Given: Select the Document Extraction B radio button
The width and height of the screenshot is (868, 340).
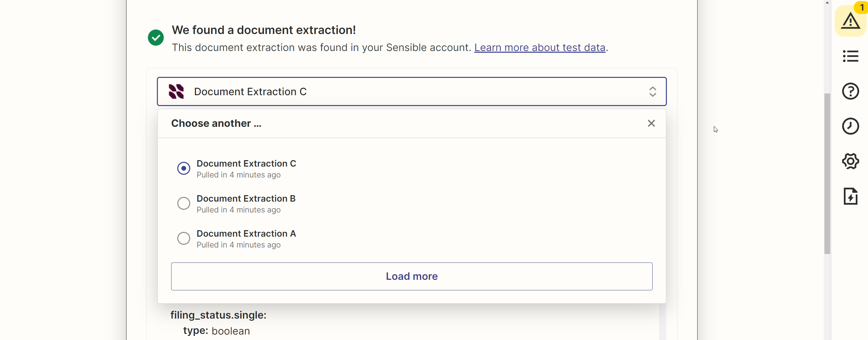Looking at the screenshot, I should pos(184,203).
